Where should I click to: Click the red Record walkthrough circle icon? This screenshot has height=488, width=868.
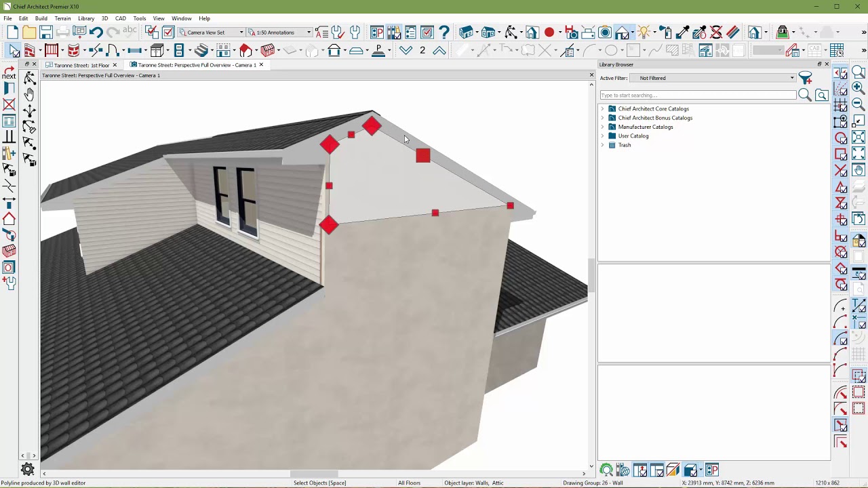[x=549, y=33]
